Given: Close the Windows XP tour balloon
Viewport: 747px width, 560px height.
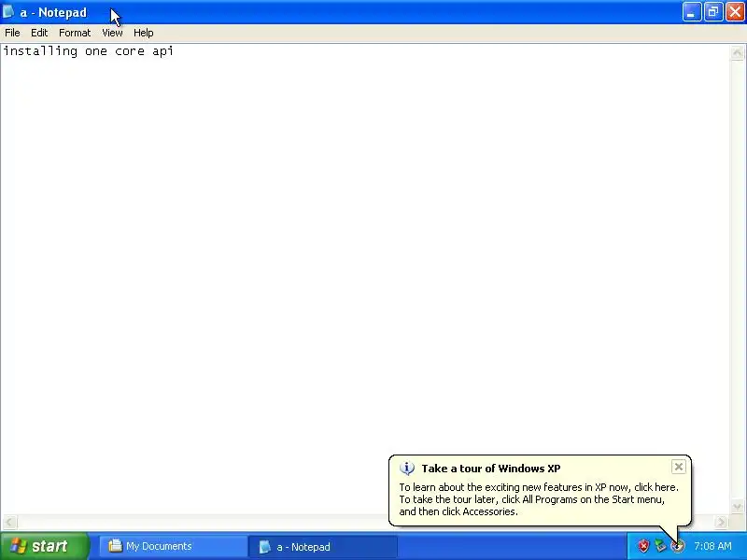Looking at the screenshot, I should point(679,467).
